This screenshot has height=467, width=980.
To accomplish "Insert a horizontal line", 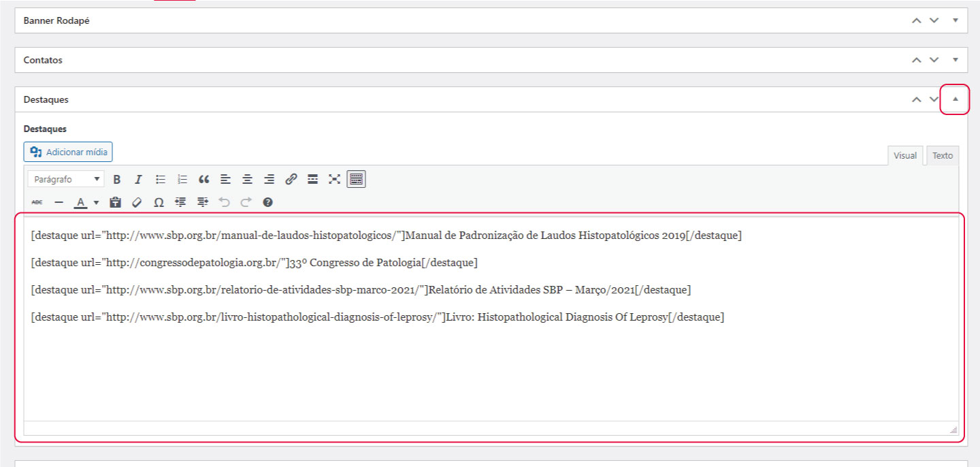I will pos(59,202).
